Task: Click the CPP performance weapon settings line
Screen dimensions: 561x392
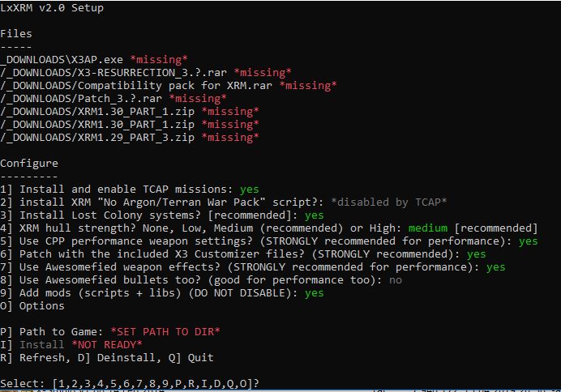Action: [268, 241]
